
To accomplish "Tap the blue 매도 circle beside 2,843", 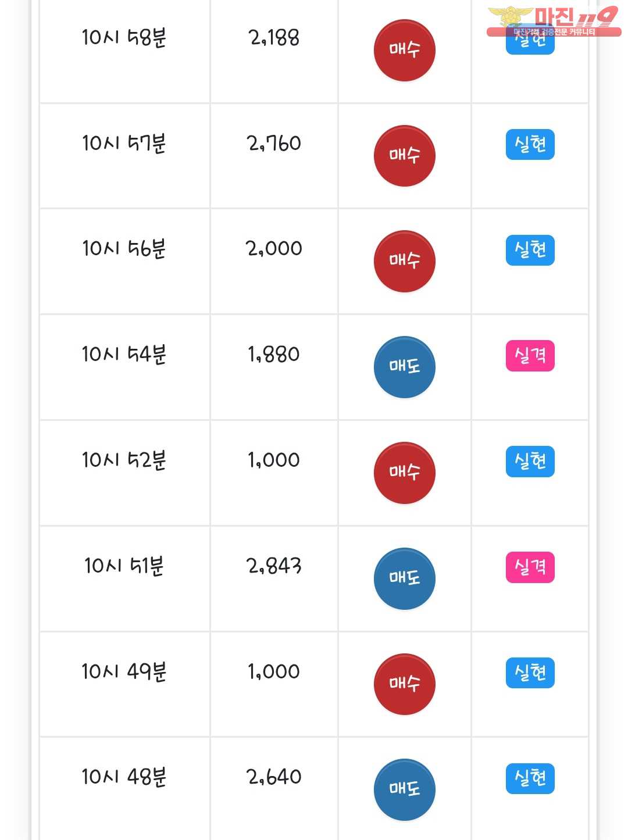I will tap(404, 578).
